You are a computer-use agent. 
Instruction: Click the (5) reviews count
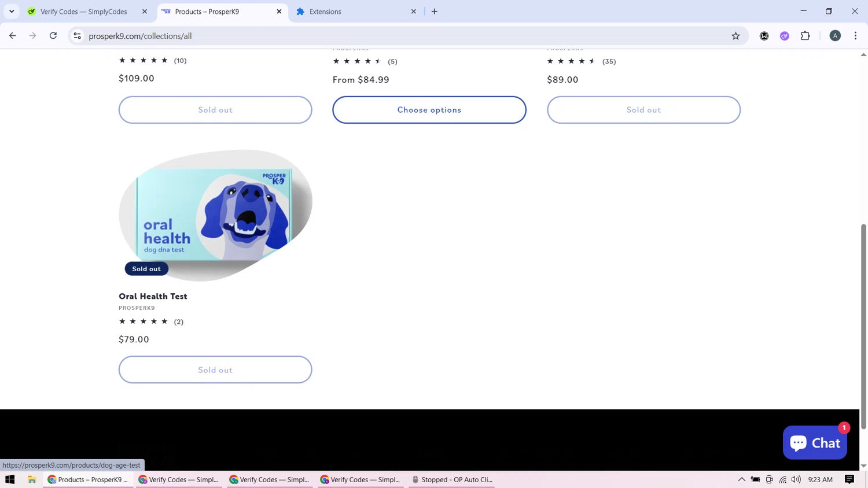click(392, 61)
